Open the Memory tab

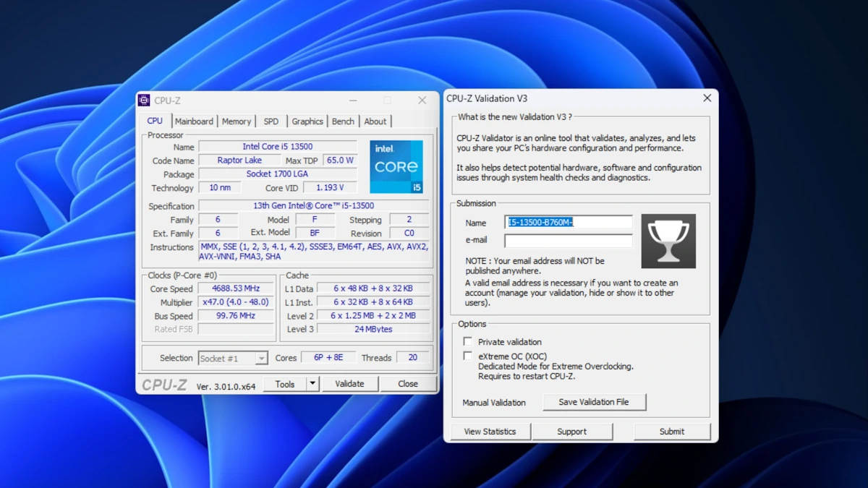coord(237,121)
